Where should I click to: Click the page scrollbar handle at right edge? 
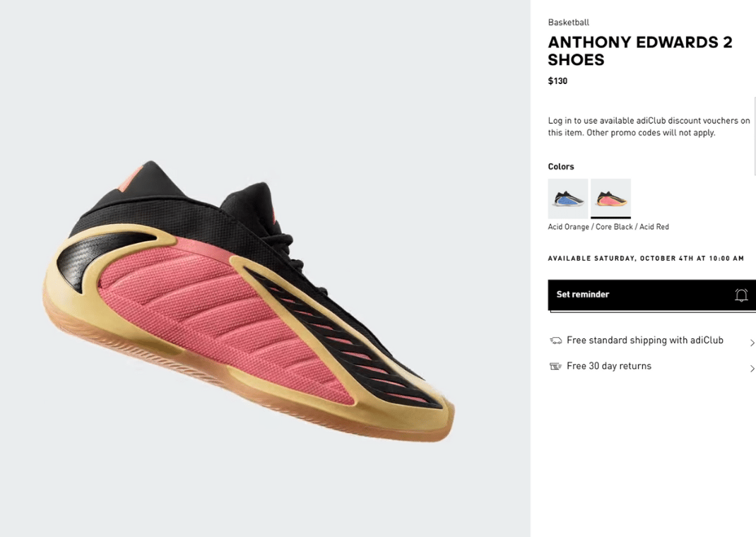pos(755,136)
